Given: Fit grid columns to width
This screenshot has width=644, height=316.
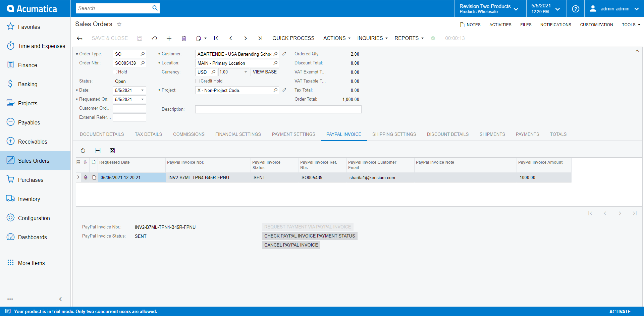Looking at the screenshot, I should click(98, 151).
